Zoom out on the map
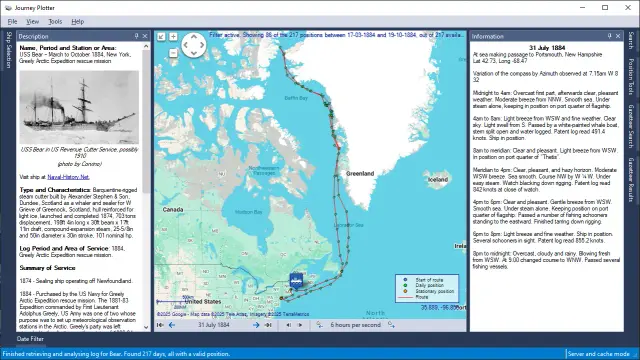 (x=173, y=53)
